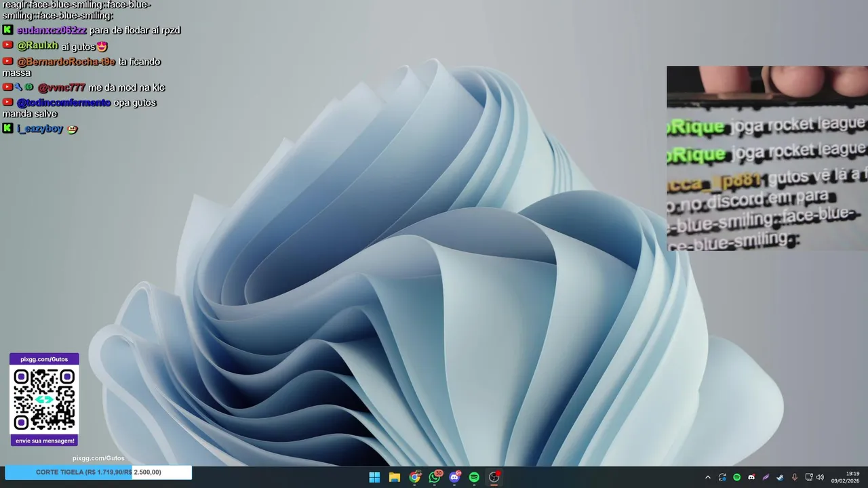The width and height of the screenshot is (868, 488).
Task: Click the purple feather tray icon
Action: (766, 477)
